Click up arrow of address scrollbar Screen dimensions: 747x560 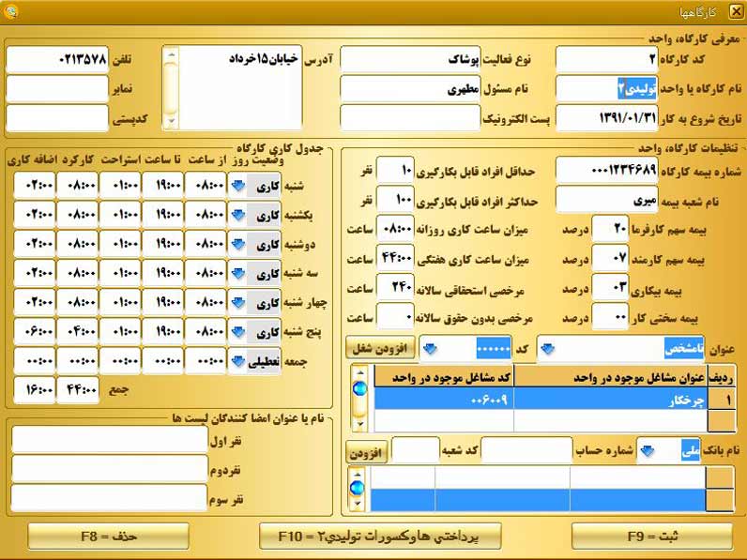[x=171, y=54]
